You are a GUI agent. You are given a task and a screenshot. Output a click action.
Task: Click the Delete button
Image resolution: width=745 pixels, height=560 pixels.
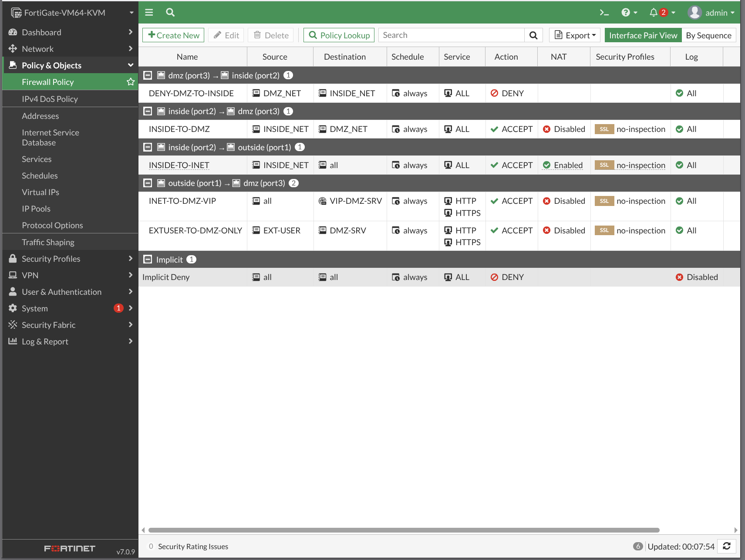[271, 35]
